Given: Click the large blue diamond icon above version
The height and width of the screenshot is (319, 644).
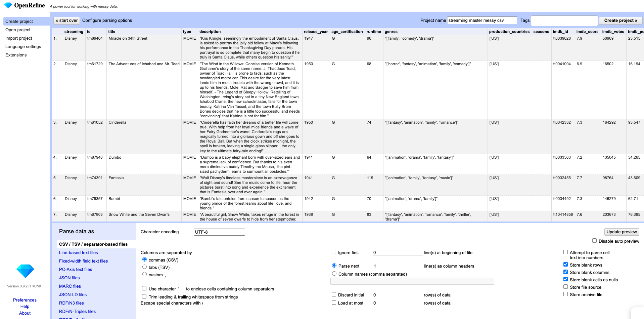Looking at the screenshot, I should (25, 271).
